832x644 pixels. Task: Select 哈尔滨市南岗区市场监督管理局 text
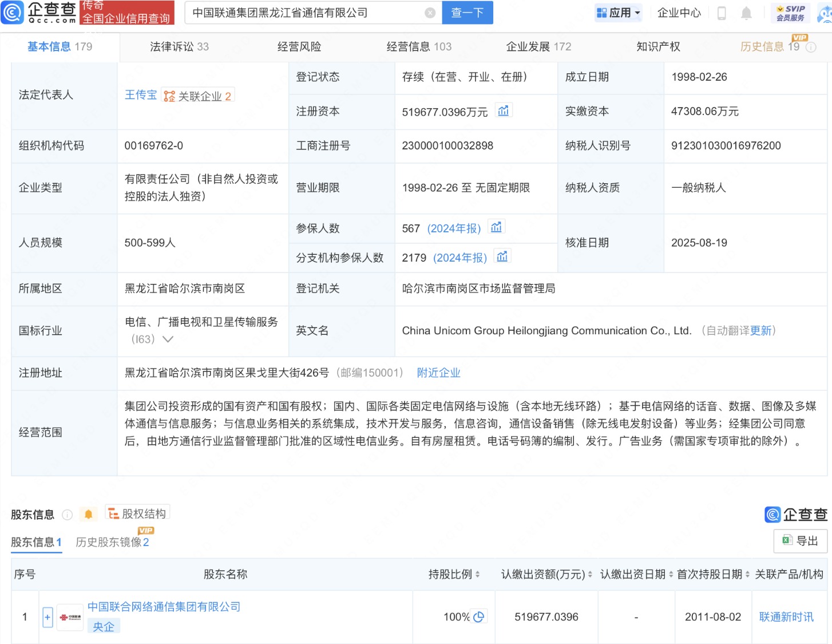point(478,289)
